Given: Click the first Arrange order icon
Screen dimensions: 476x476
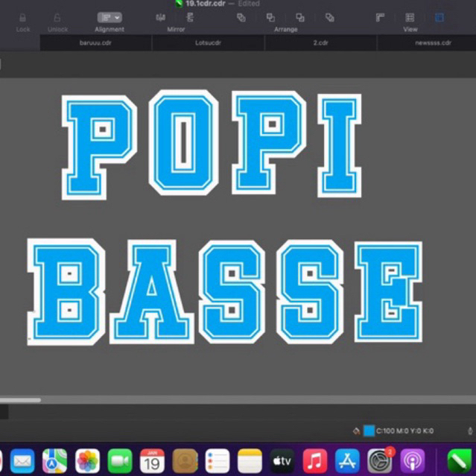Looking at the screenshot, I should [x=241, y=17].
